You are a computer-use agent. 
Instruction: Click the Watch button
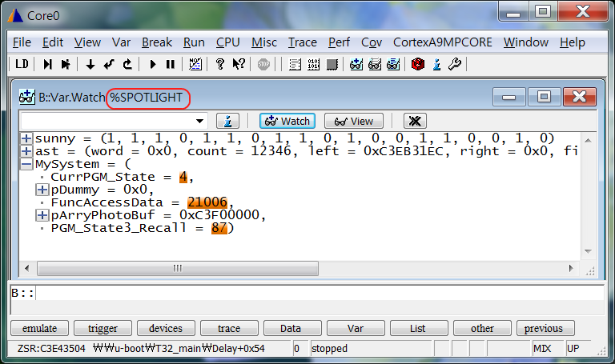287,121
